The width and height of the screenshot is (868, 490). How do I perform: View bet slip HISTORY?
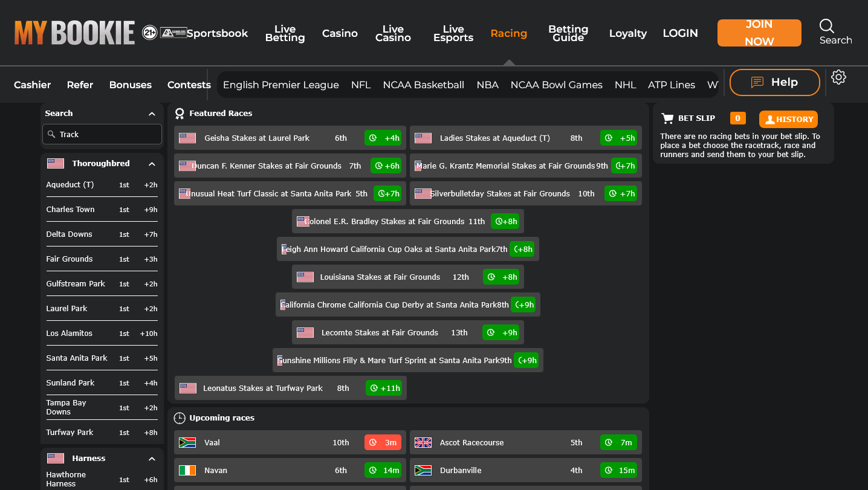[x=788, y=120]
